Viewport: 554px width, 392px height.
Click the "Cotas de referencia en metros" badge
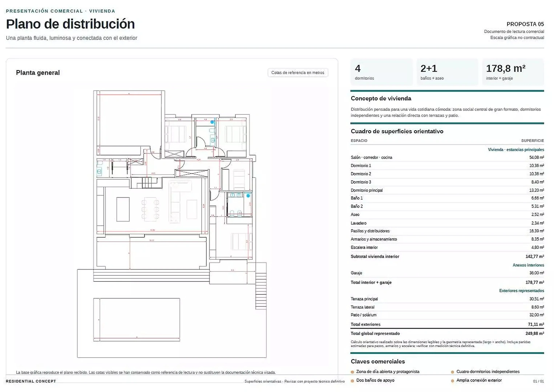click(x=298, y=73)
